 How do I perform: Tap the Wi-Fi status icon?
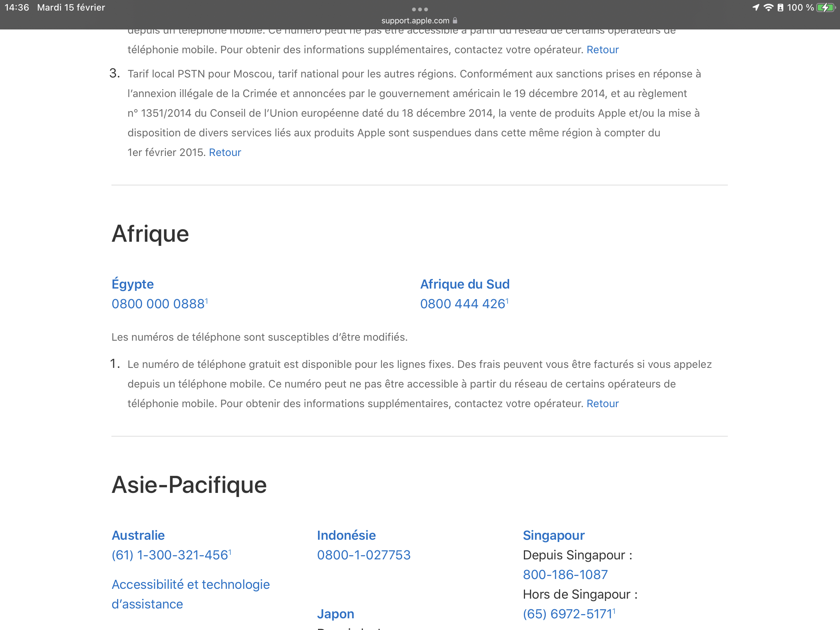[768, 8]
